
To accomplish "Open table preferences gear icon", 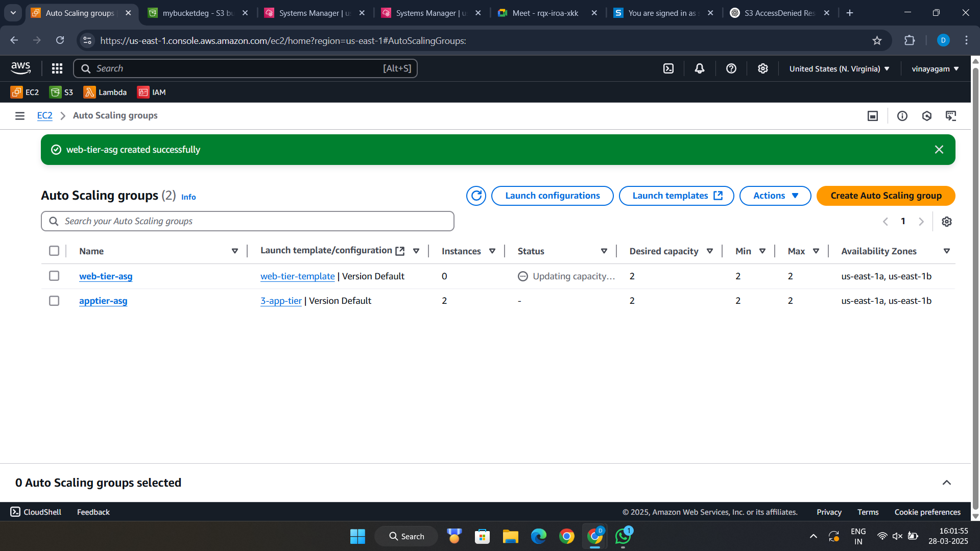I will [x=947, y=222].
